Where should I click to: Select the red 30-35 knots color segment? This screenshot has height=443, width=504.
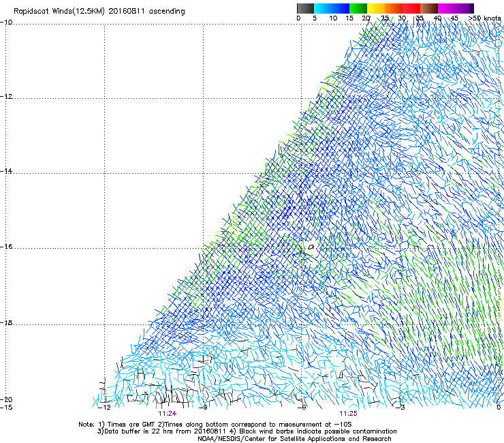click(x=411, y=8)
